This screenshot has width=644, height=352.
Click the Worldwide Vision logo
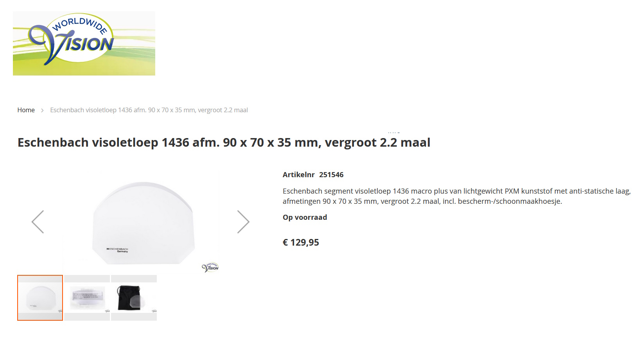click(x=84, y=43)
